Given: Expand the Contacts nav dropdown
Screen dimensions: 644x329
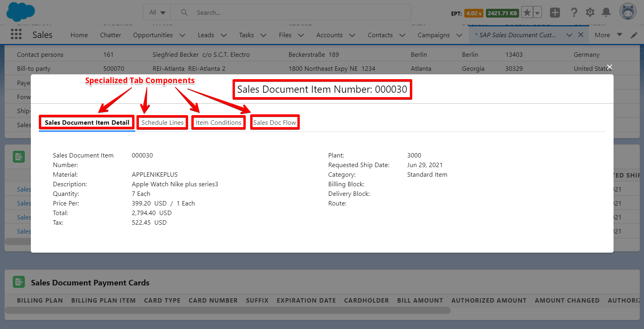Looking at the screenshot, I should point(402,35).
